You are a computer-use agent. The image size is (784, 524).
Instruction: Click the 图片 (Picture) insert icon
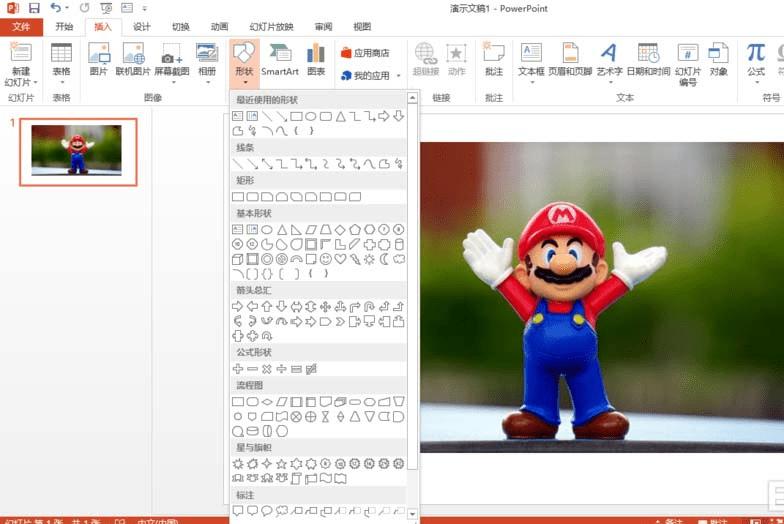(98, 60)
